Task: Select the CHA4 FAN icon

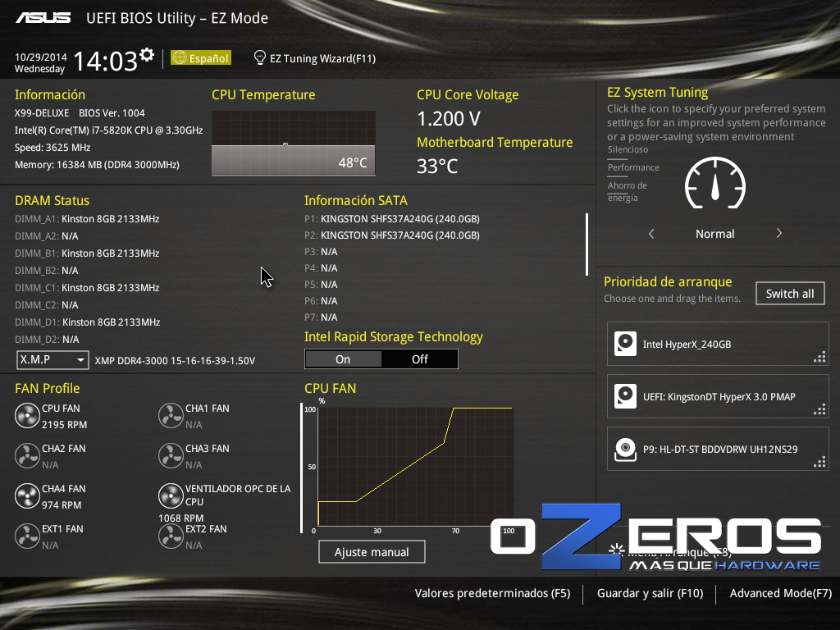Action: (27, 496)
